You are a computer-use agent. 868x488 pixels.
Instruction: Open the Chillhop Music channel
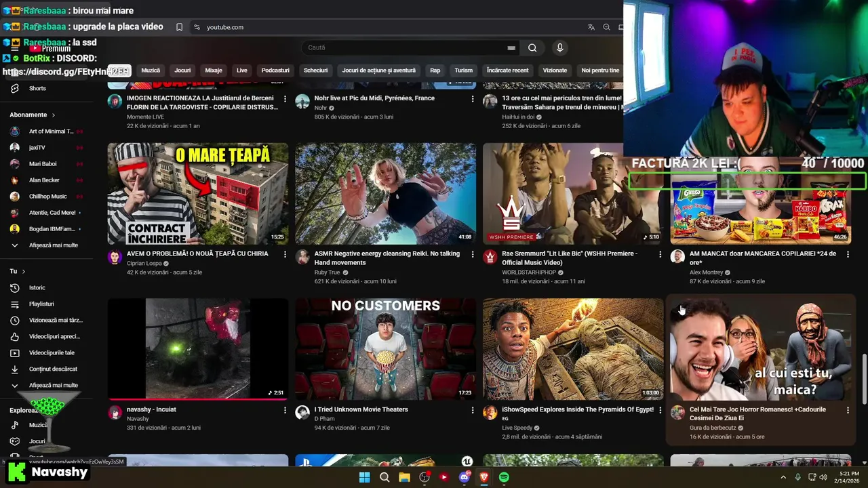pyautogui.click(x=46, y=196)
